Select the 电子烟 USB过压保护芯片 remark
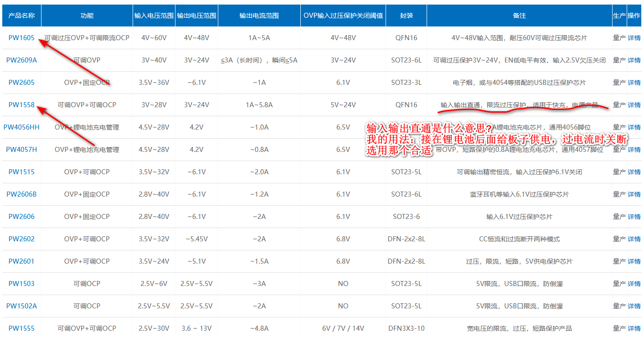 (x=520, y=83)
